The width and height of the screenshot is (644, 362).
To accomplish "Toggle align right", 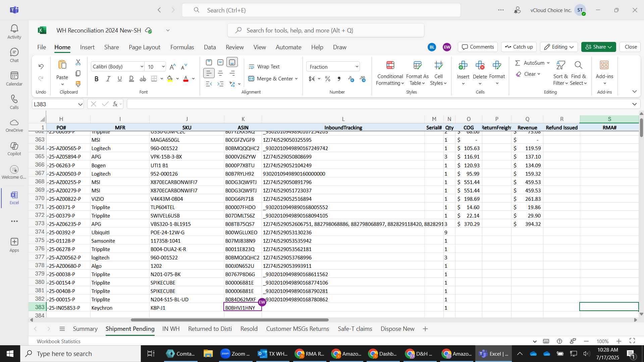I will coord(232,73).
